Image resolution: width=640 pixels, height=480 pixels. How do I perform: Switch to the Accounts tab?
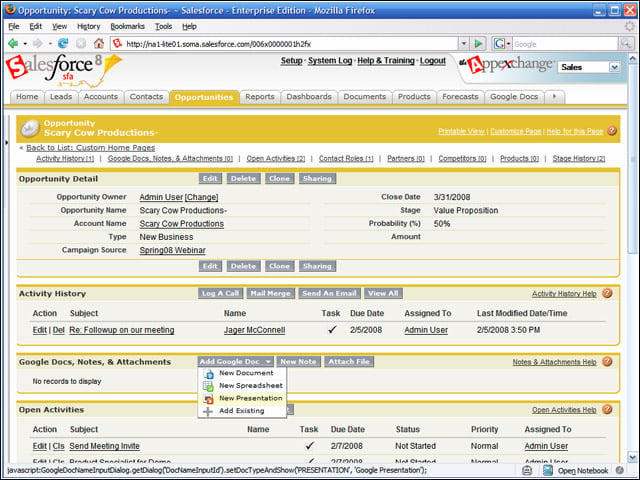[101, 97]
